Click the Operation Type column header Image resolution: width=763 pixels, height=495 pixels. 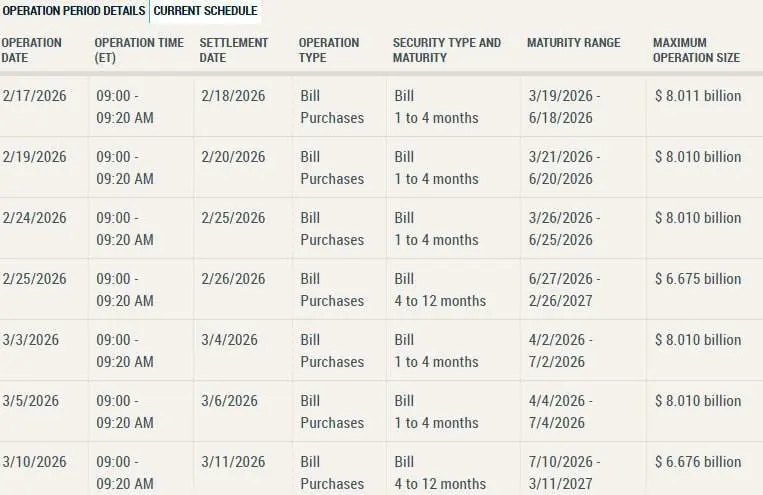coord(328,50)
